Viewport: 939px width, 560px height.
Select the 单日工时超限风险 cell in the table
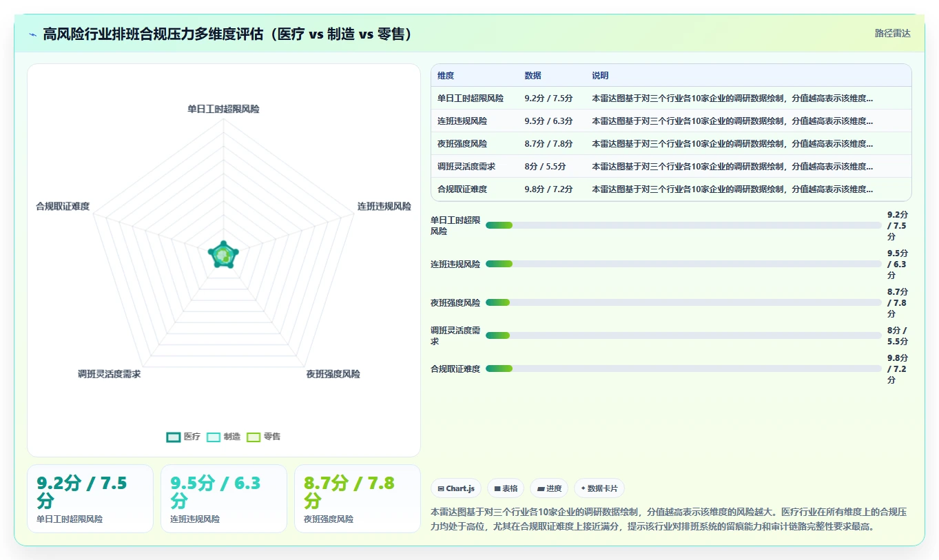(x=471, y=98)
